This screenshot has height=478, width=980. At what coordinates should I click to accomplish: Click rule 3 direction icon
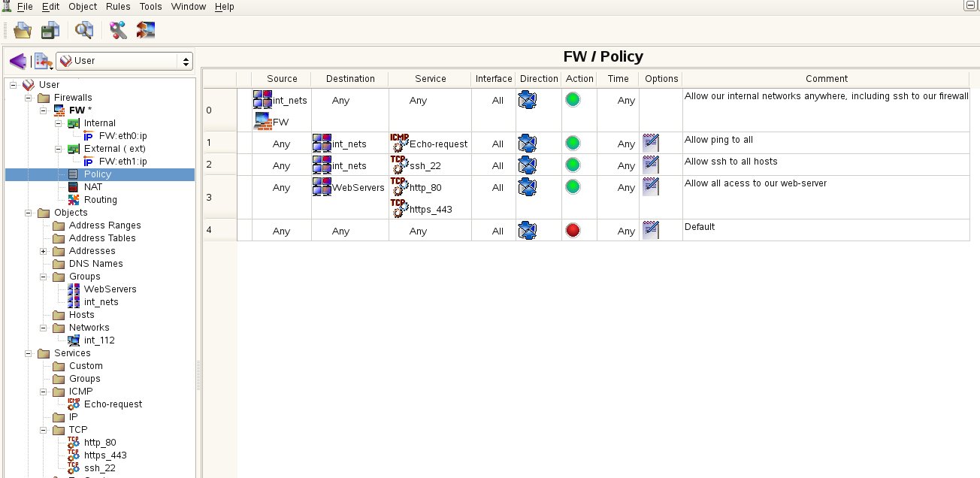click(528, 186)
